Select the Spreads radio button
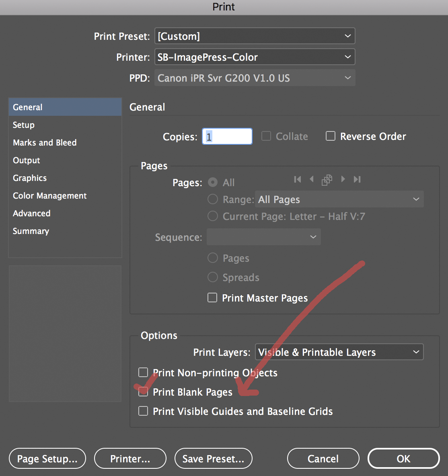Image resolution: width=448 pixels, height=476 pixels. coord(212,277)
